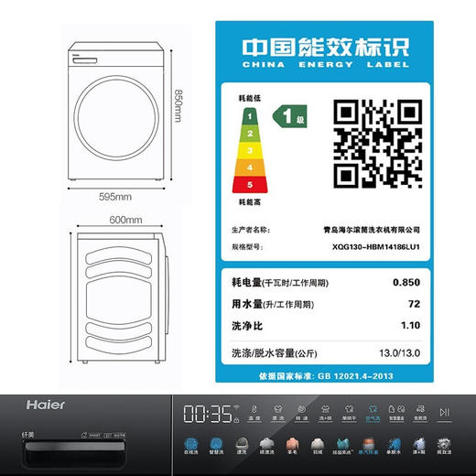Screen dimensions: 476x476
Task: Click the 耗能低 low consumption label
Action: 250,98
